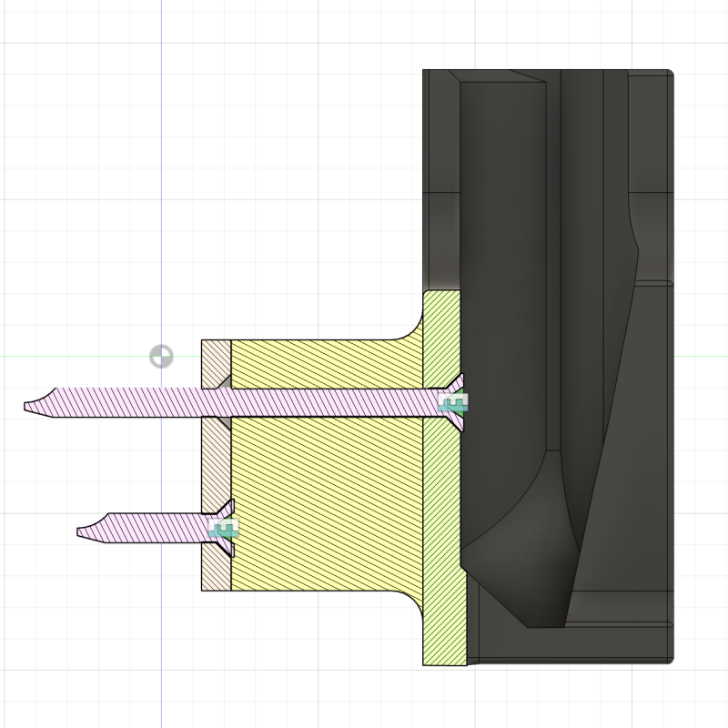Viewport: 728px width, 728px height.
Task: Click the gray origin point marker
Action: [x=161, y=356]
